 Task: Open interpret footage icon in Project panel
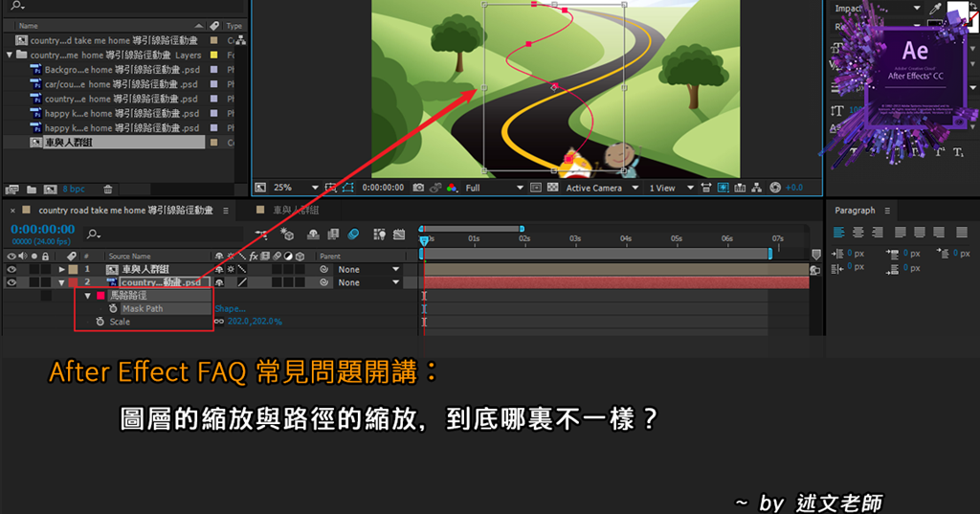11,189
